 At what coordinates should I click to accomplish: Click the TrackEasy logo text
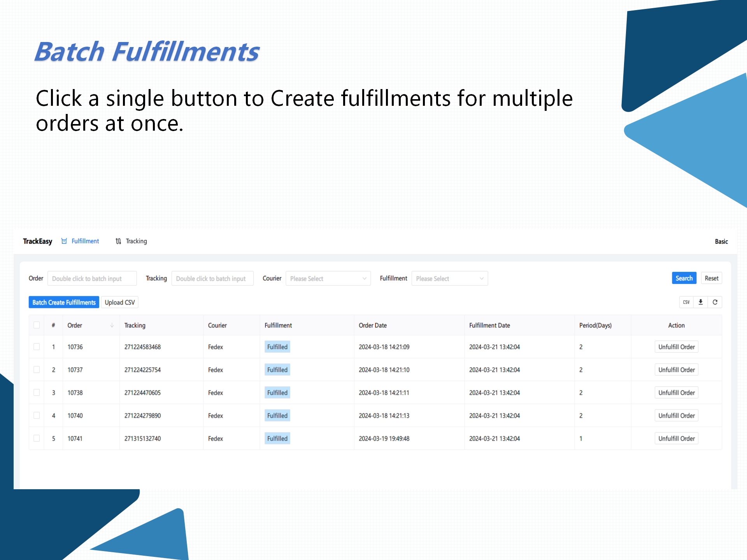(37, 241)
